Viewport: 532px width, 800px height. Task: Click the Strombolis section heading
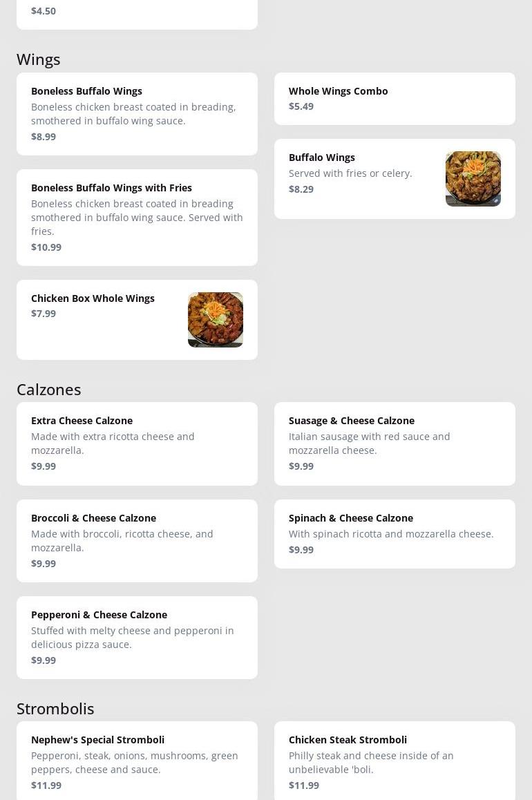(55, 709)
